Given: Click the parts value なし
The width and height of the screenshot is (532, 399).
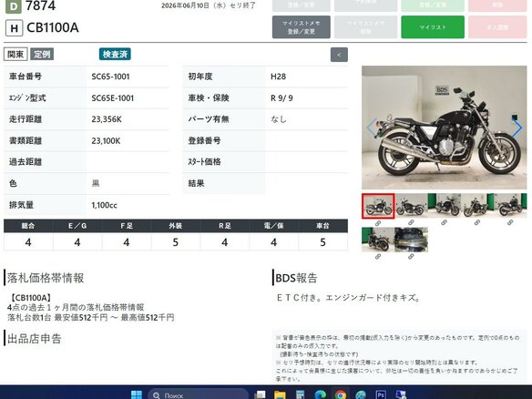Looking at the screenshot, I should pos(279,119).
